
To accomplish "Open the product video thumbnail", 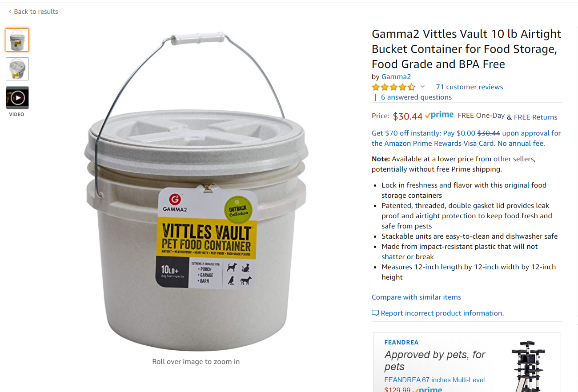I will [x=17, y=98].
